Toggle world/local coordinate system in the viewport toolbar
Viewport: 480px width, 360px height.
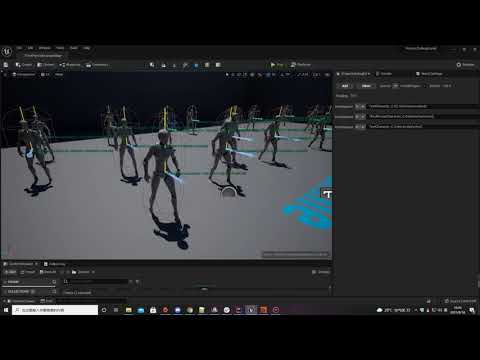[252, 75]
